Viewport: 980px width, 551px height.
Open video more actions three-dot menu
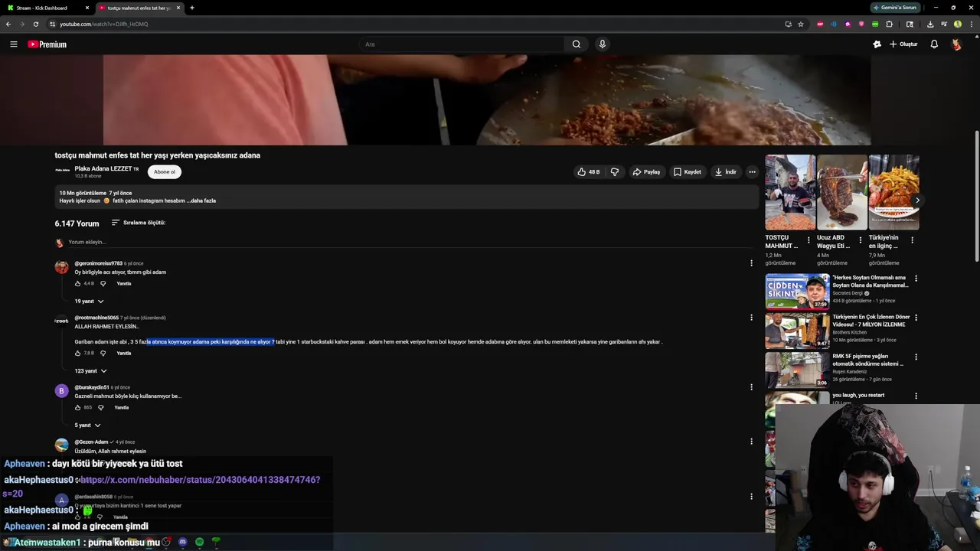(x=752, y=172)
